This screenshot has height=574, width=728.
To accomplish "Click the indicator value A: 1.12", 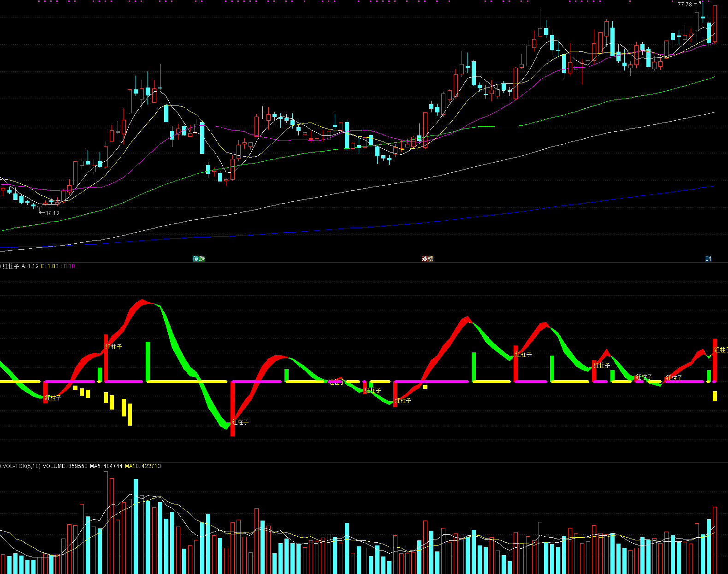I will (30, 266).
